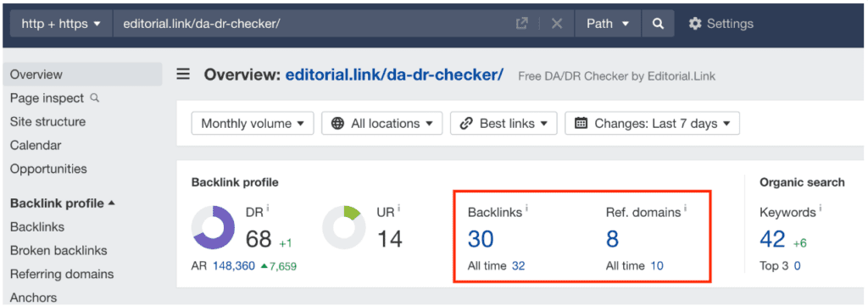This screenshot has height=306, width=868.
Task: Click page title Free DA/DR Checker text
Action: coord(617,75)
